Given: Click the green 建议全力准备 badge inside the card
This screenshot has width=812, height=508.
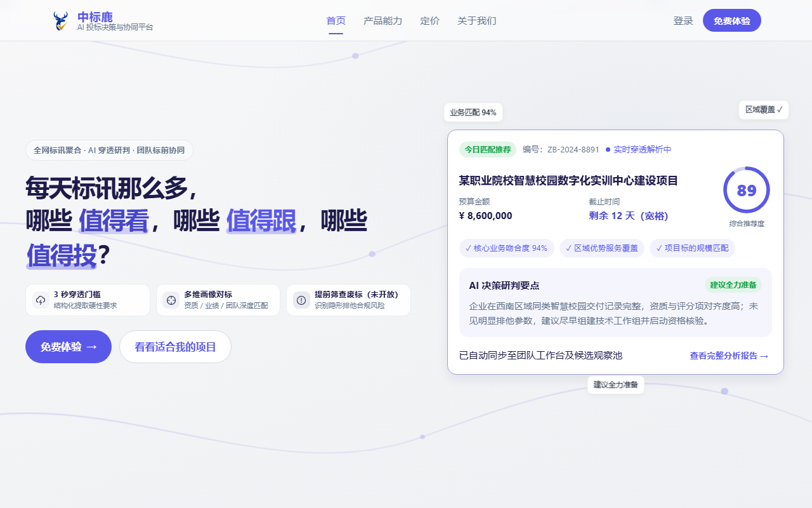Looking at the screenshot, I should pos(733,285).
